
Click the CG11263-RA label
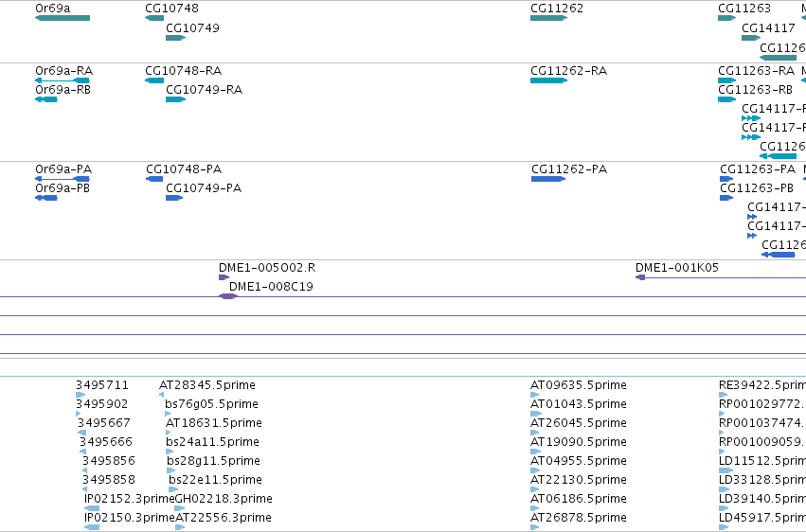pos(756,70)
